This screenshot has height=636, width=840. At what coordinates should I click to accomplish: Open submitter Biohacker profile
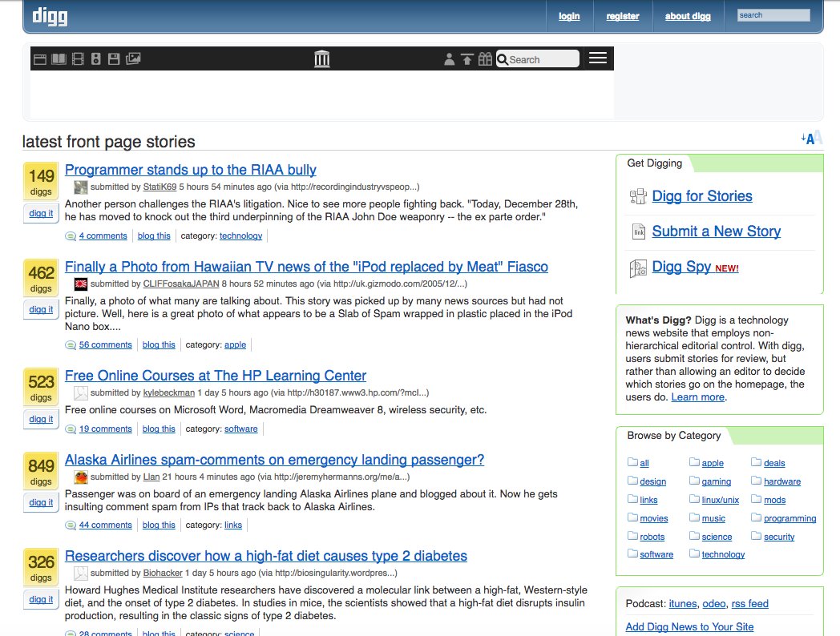163,573
